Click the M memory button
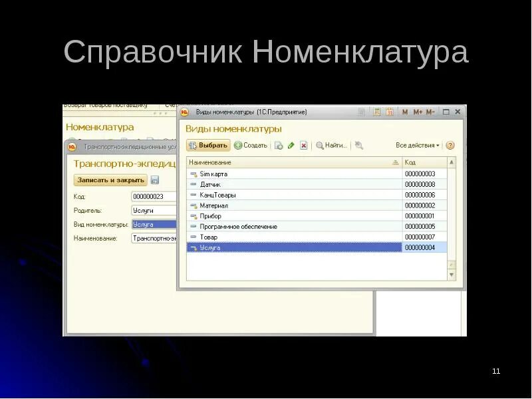The width and height of the screenshot is (532, 399). 405,112
